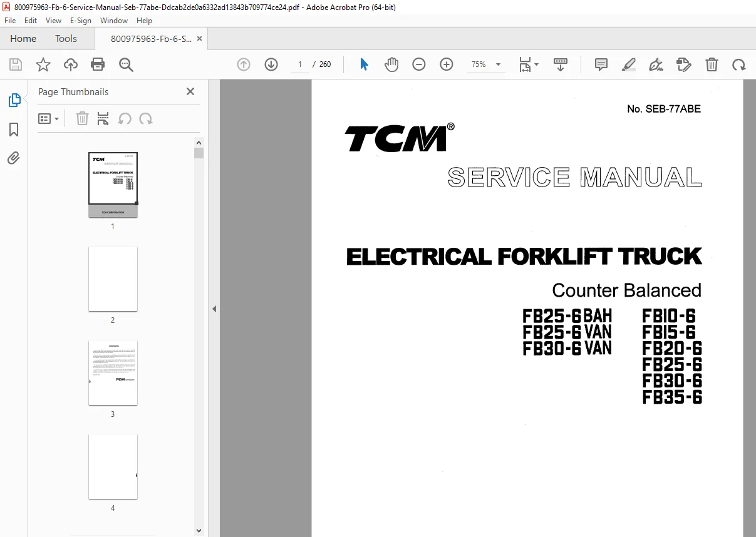This screenshot has height=537, width=756.
Task: Switch to the Home tab
Action: click(23, 39)
